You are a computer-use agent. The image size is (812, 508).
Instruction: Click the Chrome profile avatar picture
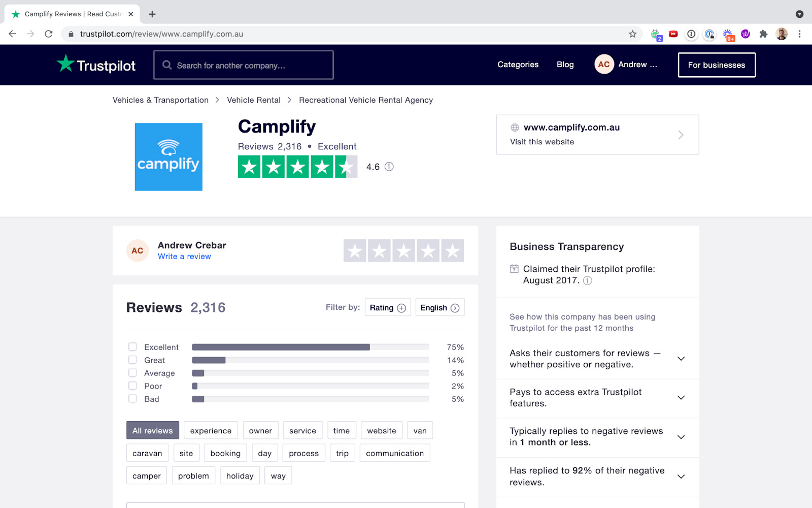(x=782, y=34)
